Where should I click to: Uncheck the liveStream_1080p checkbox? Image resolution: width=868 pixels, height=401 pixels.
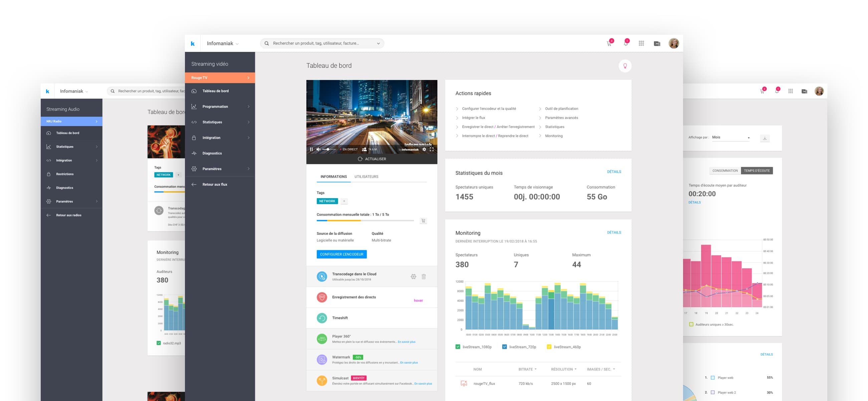pos(458,347)
